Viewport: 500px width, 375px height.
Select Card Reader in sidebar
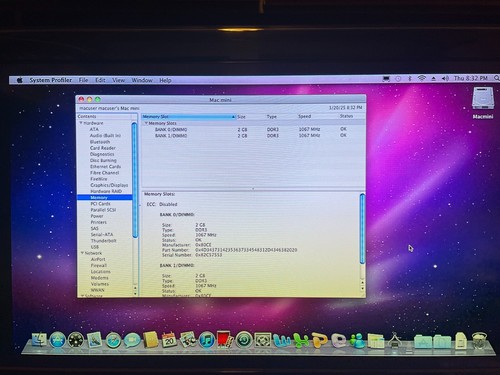point(103,148)
